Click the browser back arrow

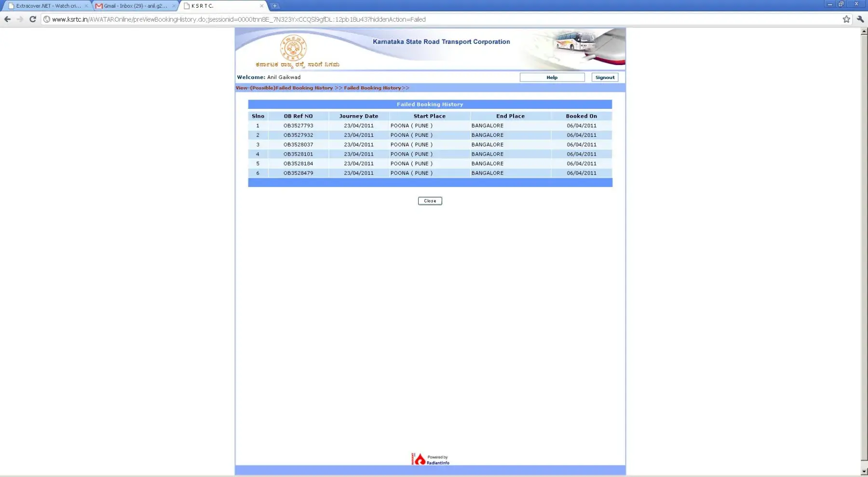[7, 19]
